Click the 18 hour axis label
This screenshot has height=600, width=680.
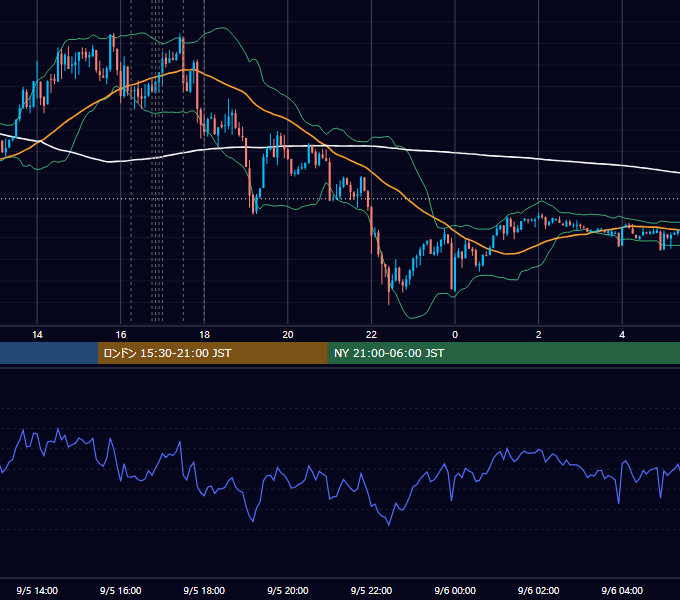point(204,335)
